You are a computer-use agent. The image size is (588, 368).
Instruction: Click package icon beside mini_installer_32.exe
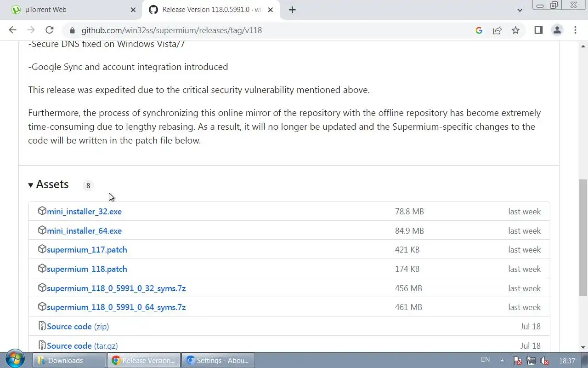[42, 211]
